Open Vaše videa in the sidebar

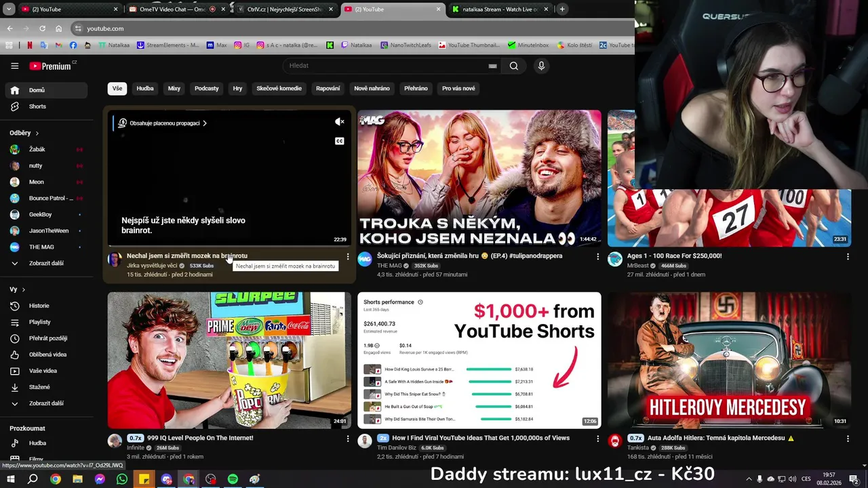pyautogui.click(x=46, y=371)
